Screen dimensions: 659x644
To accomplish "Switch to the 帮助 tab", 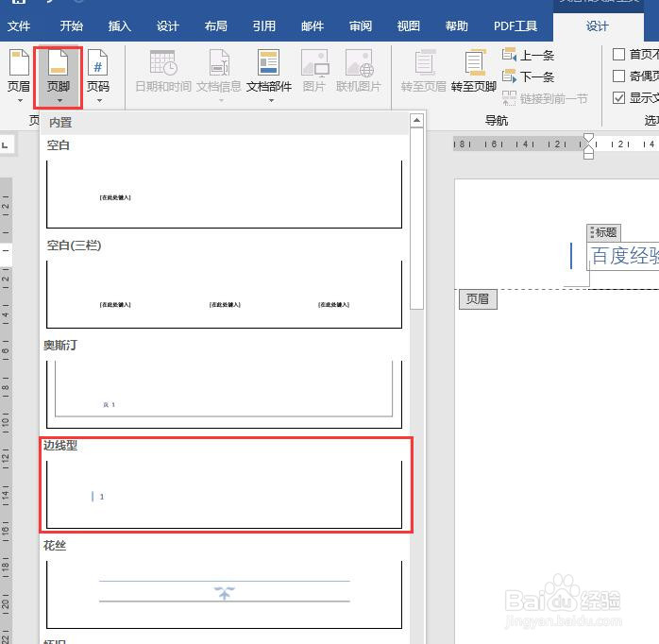I will (x=457, y=26).
